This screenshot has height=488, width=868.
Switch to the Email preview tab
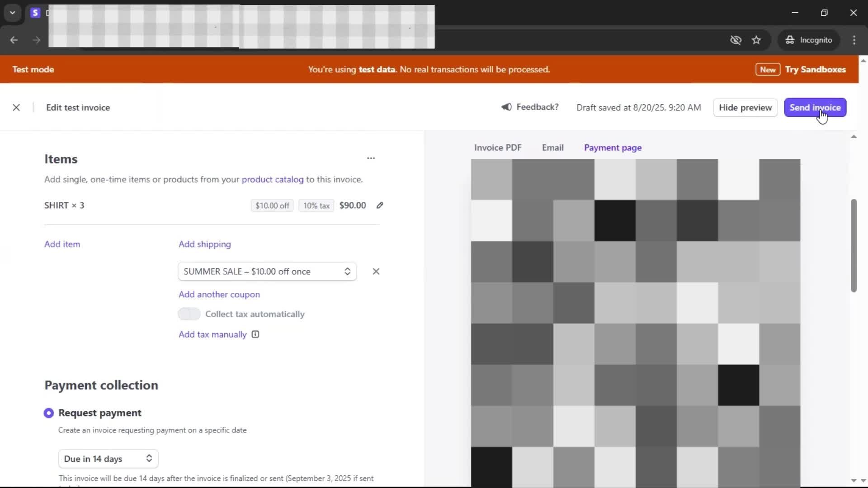coord(552,148)
